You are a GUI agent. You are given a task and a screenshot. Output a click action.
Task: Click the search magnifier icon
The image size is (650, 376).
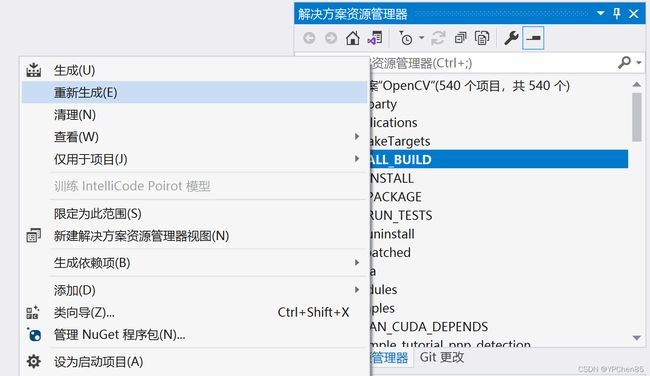624,63
